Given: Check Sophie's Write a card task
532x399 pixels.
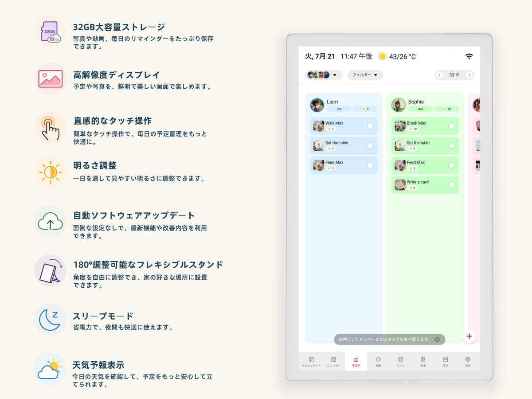Looking at the screenshot, I should point(452,185).
